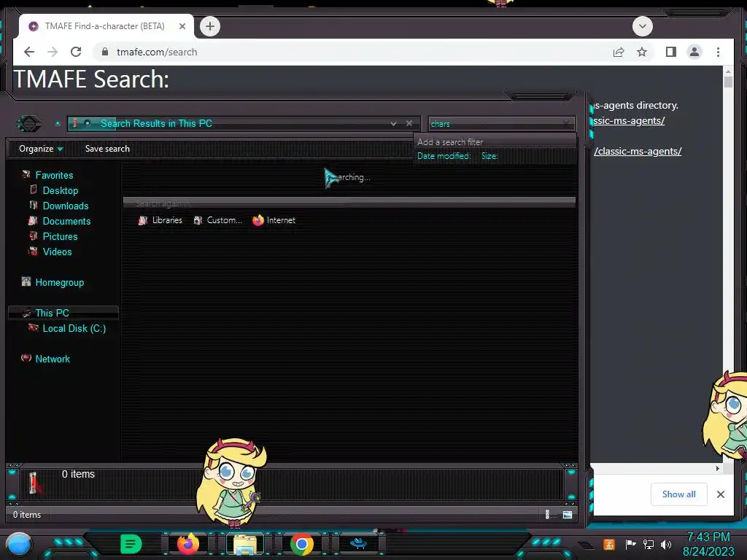
Task: Go forward in Chrome browser
Action: point(53,52)
